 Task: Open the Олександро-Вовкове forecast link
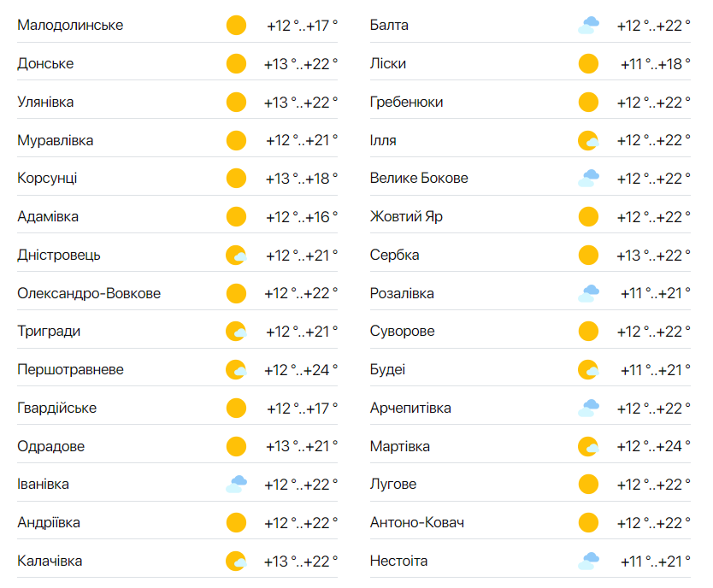tap(89, 293)
